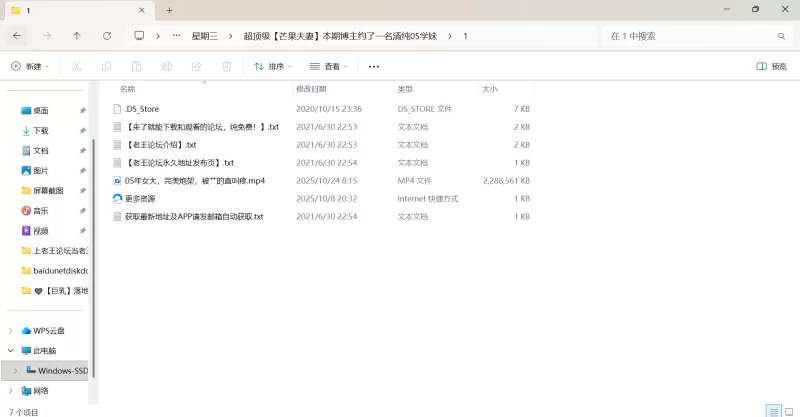
Task: Collapse the 此电脑 tree node
Action: pyautogui.click(x=11, y=351)
